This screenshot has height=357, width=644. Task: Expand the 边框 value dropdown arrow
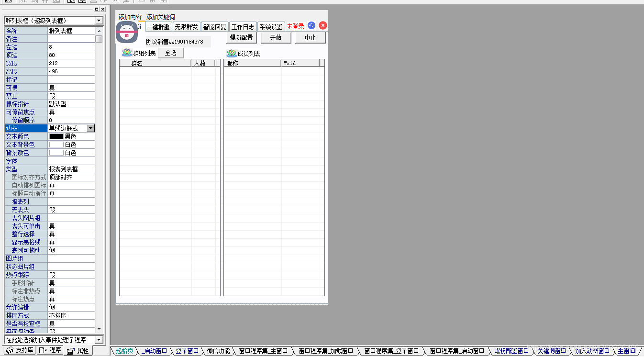91,128
